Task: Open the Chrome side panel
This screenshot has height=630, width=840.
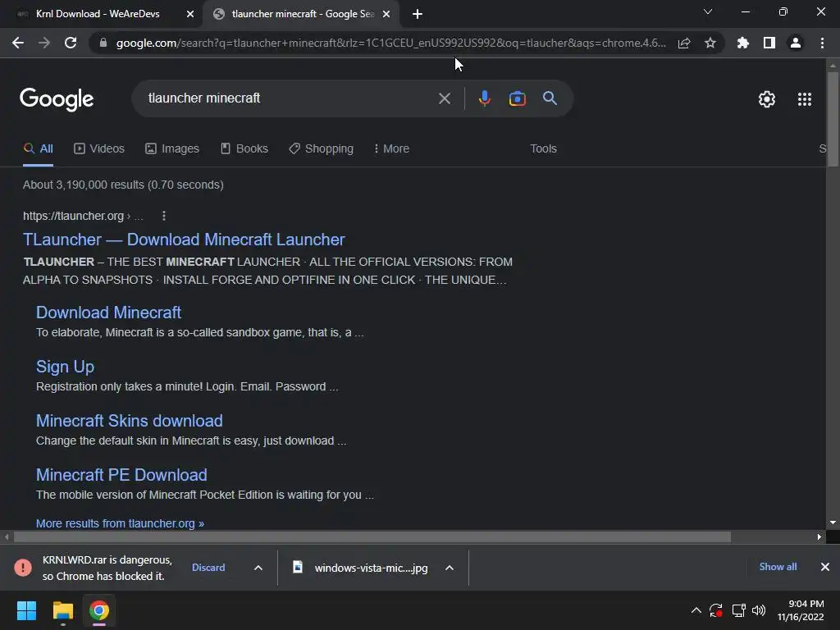Action: [x=769, y=43]
